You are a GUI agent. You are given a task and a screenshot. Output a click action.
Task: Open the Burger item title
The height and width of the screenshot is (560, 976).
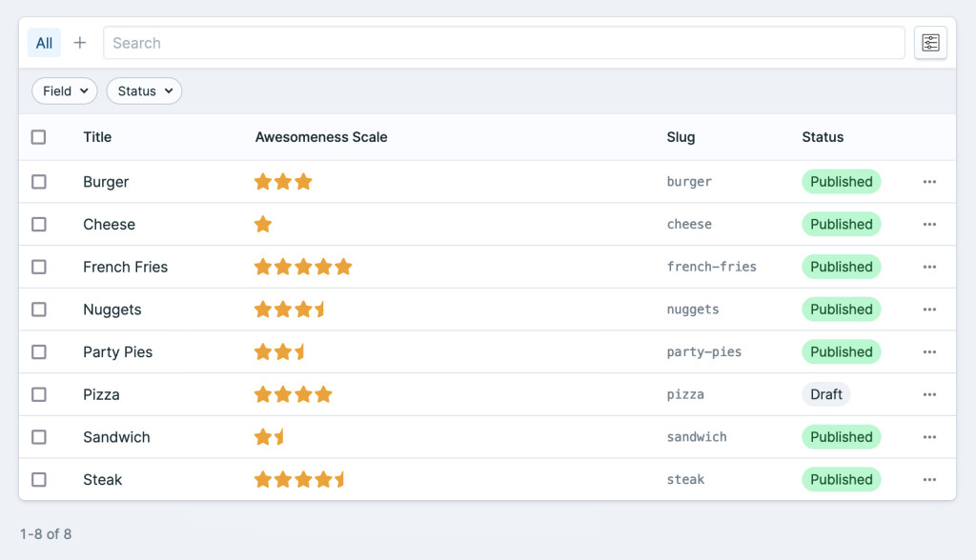click(x=106, y=182)
